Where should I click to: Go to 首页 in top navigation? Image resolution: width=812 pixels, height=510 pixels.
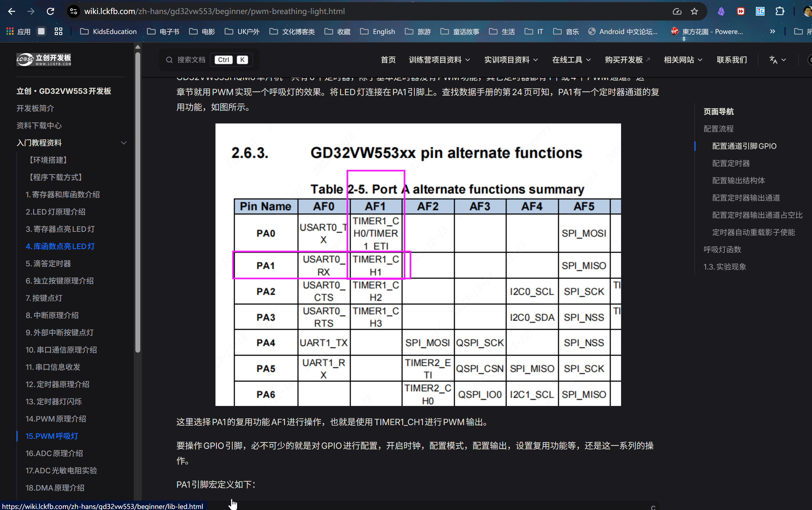pyautogui.click(x=388, y=60)
